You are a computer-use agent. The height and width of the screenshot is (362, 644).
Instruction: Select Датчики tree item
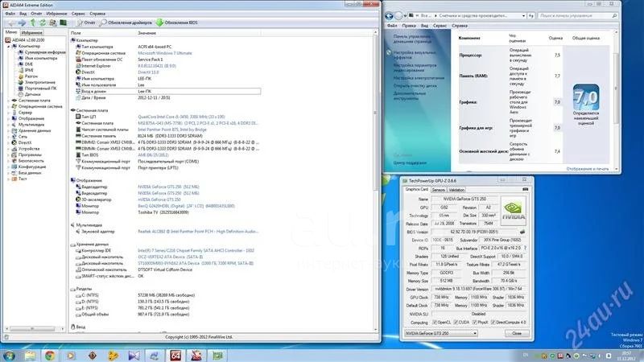(29, 94)
